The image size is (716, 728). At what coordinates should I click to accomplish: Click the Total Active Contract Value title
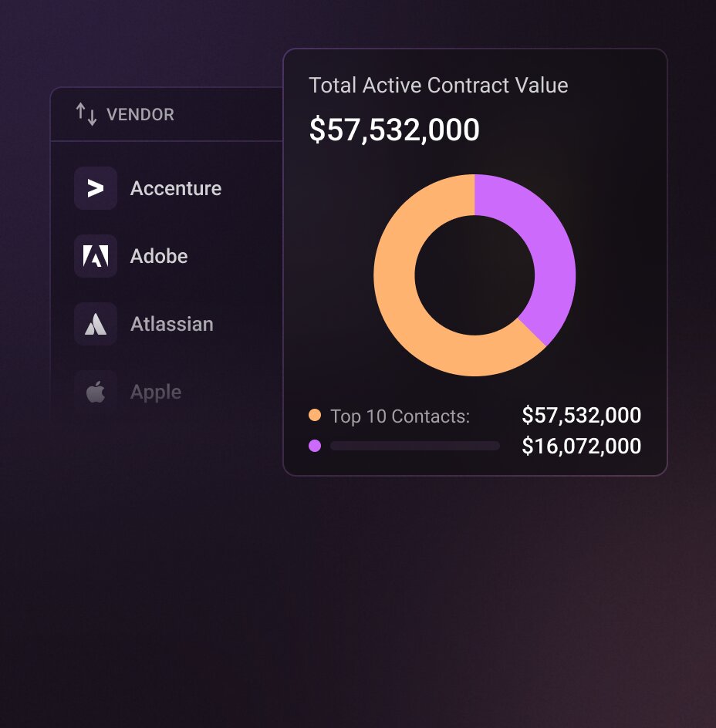coord(438,85)
